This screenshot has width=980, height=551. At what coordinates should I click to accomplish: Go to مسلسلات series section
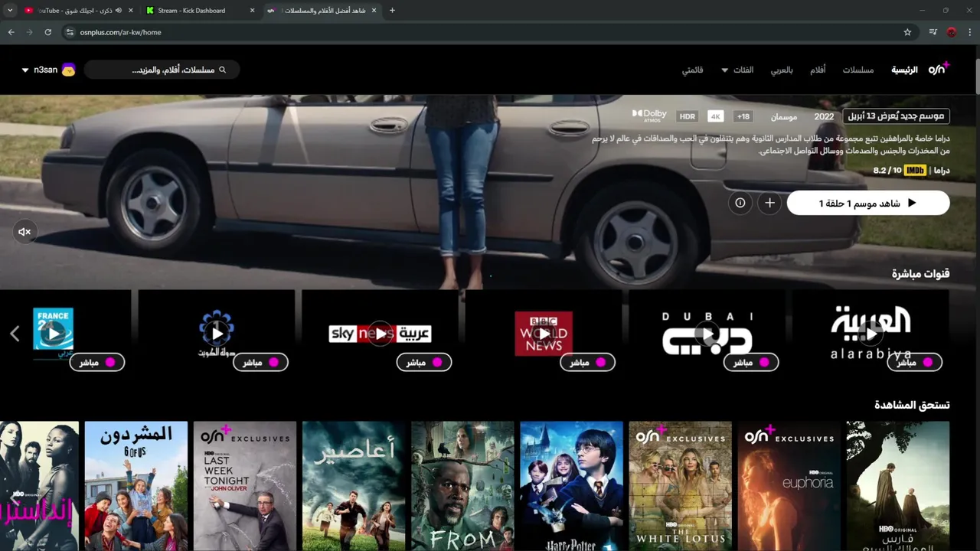coord(858,70)
